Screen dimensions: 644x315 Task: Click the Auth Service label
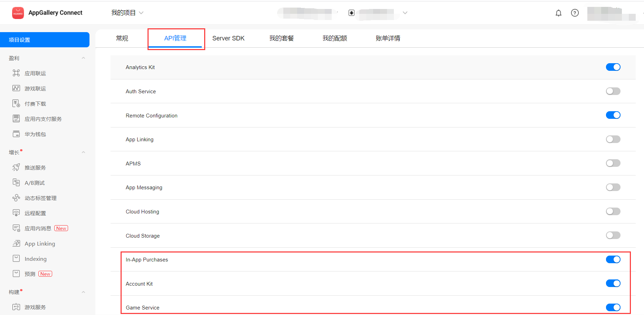pyautogui.click(x=141, y=92)
